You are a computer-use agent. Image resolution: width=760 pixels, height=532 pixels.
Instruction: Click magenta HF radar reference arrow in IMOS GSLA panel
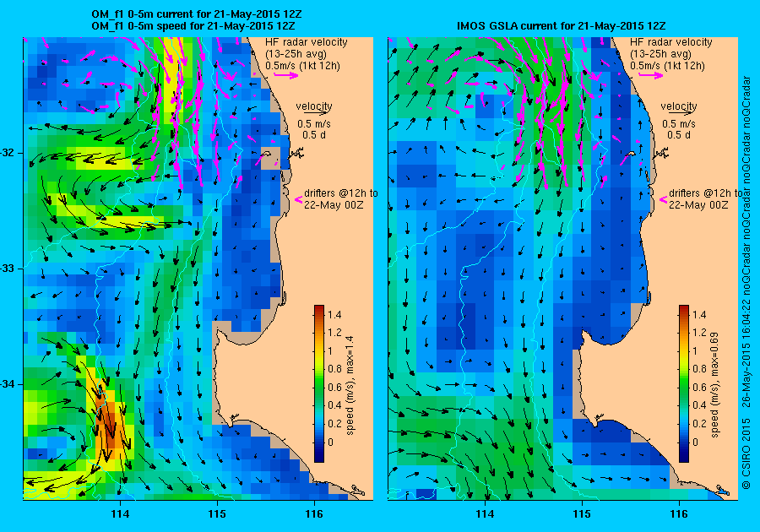[x=651, y=75]
